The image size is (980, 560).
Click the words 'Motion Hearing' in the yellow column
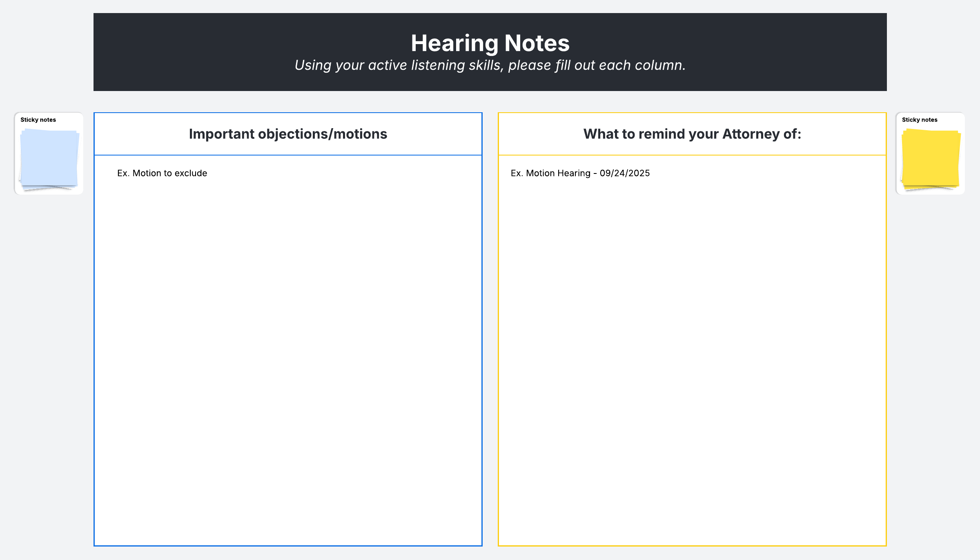[x=558, y=173]
